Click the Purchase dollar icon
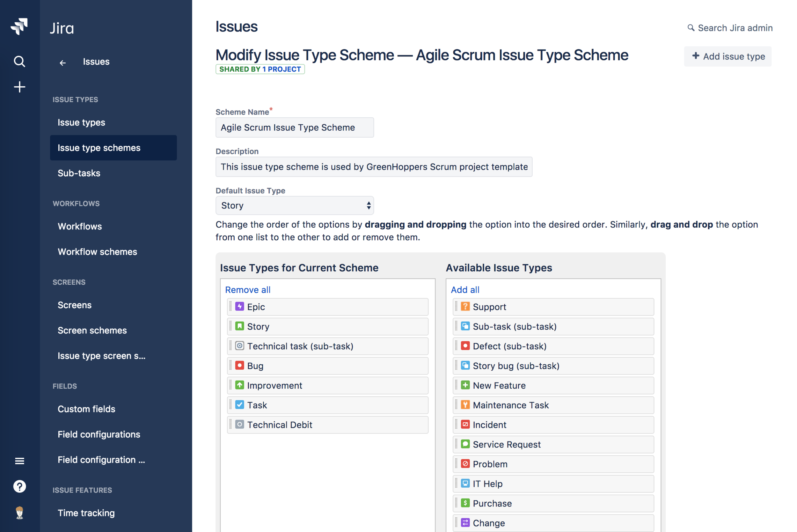 pyautogui.click(x=465, y=503)
